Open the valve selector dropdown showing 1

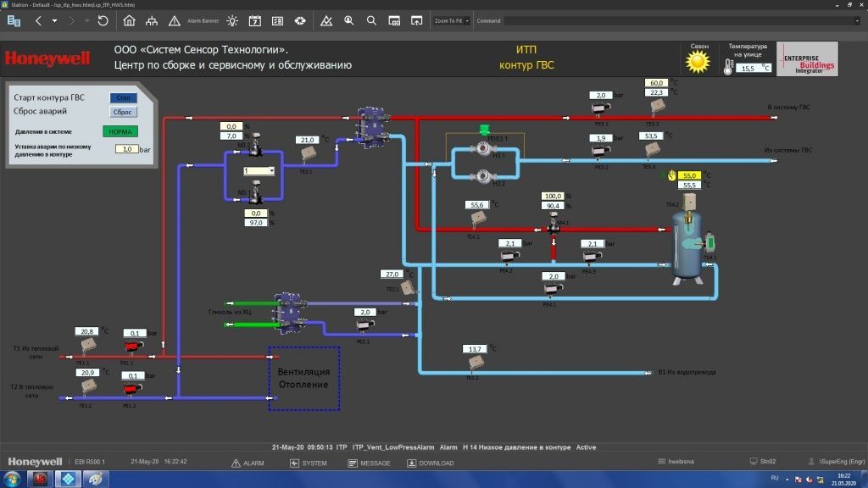click(x=259, y=171)
